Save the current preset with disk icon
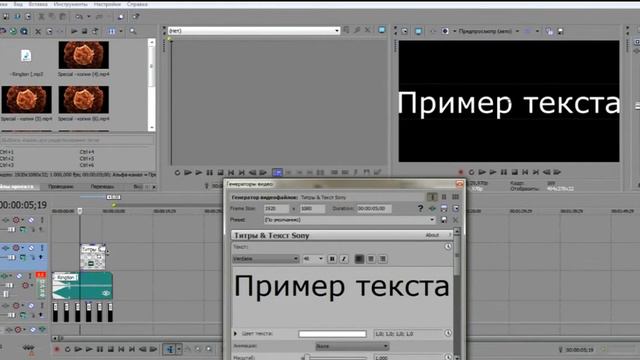The image size is (640, 360). point(444,220)
